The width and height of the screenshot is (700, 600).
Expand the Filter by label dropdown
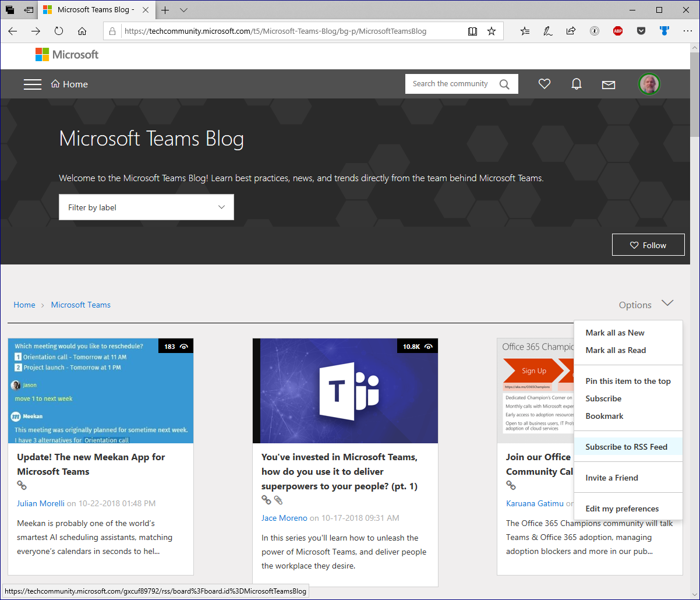click(x=146, y=207)
